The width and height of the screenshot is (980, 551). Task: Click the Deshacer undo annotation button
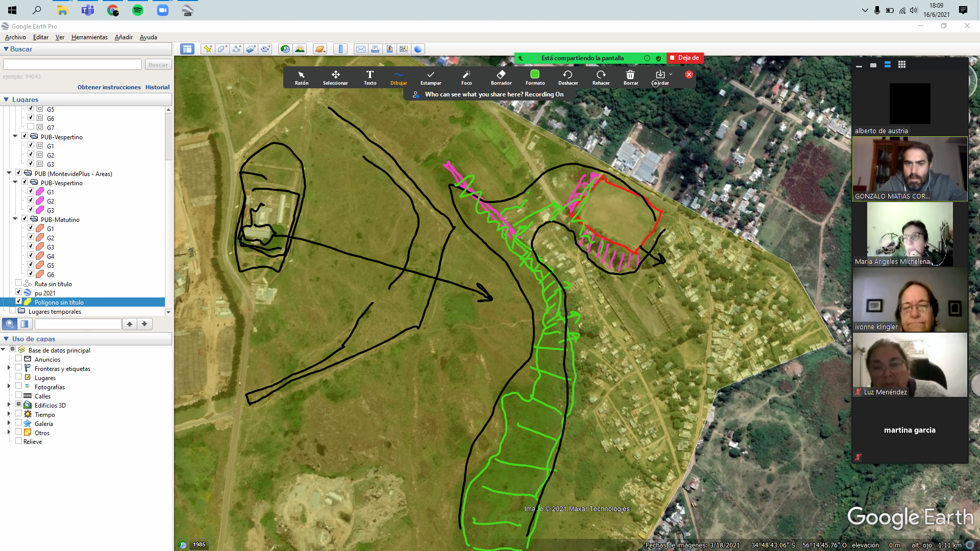(568, 77)
